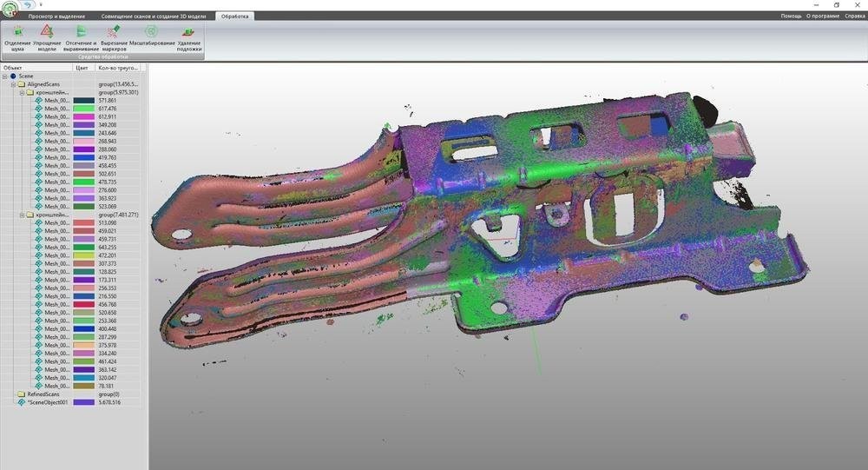
Task: Select the *SceneObject001 item
Action: point(48,402)
